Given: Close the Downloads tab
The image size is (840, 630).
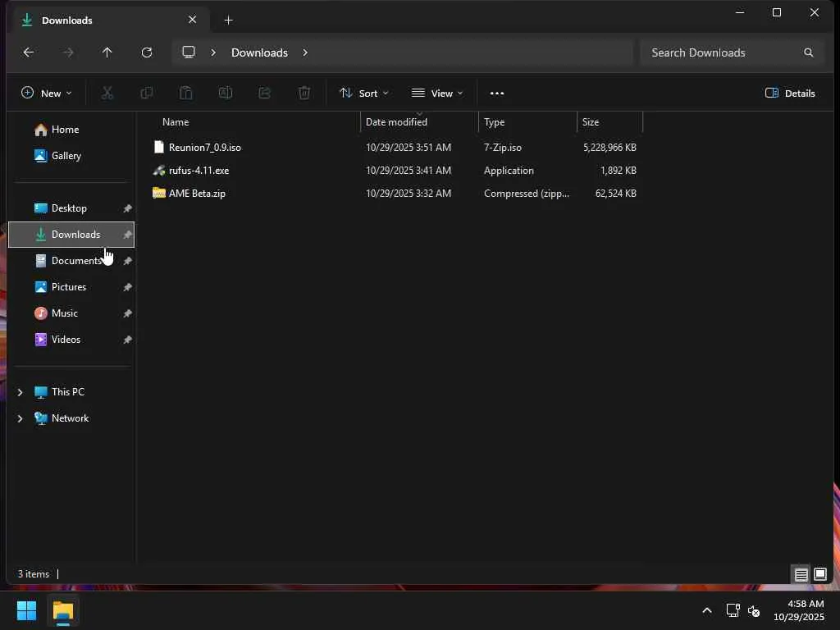Looking at the screenshot, I should (192, 20).
